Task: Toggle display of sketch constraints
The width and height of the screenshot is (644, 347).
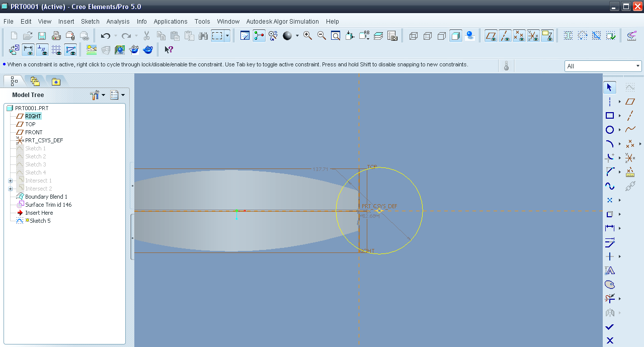Action: point(42,50)
